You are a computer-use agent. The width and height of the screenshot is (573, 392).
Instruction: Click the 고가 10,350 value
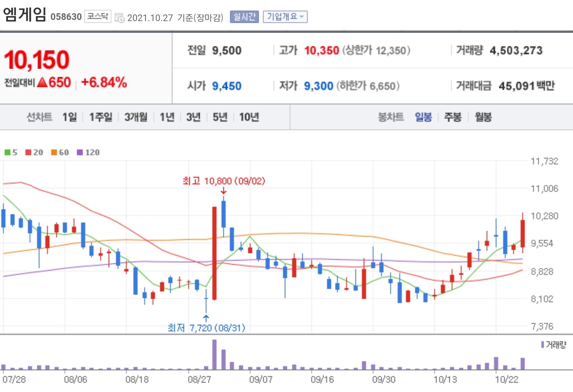click(322, 50)
